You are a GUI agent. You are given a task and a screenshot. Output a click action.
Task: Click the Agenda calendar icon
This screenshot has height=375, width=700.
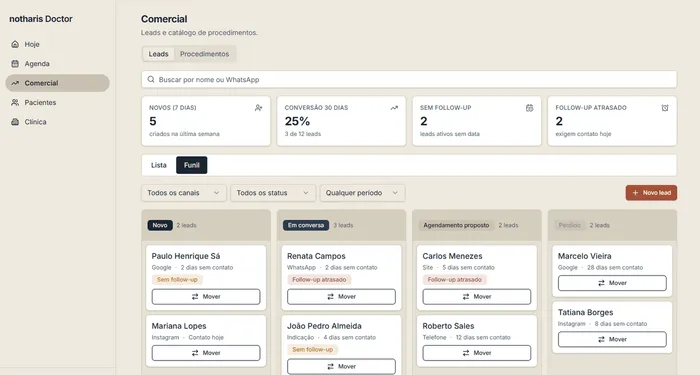[15, 64]
